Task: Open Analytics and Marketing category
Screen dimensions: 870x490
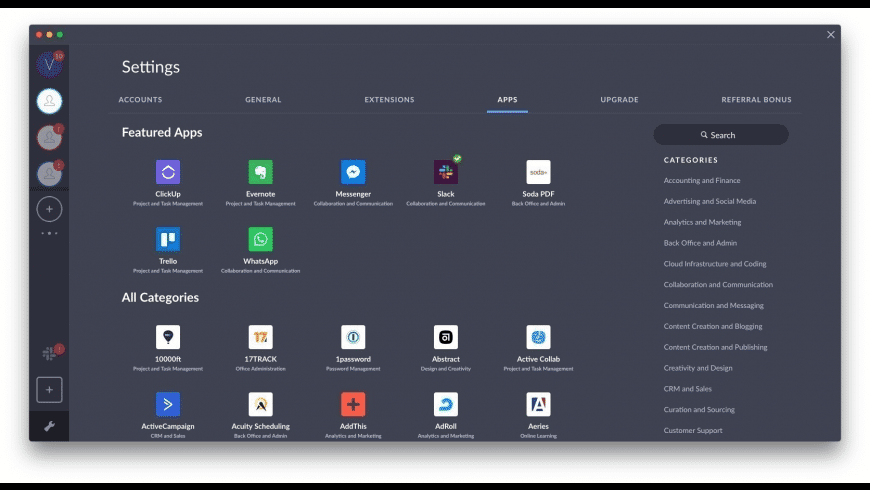Action: coord(702,222)
